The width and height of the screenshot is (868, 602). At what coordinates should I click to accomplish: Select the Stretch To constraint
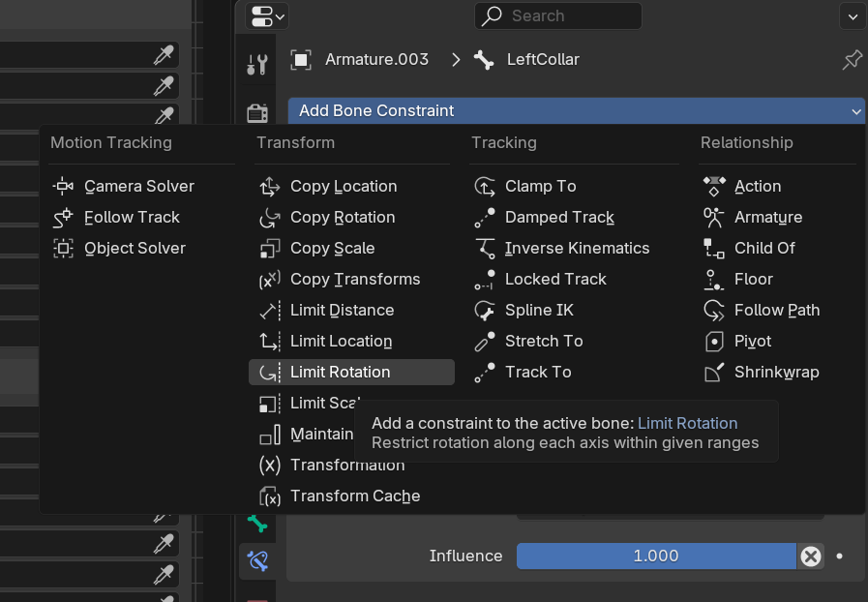coord(574,341)
